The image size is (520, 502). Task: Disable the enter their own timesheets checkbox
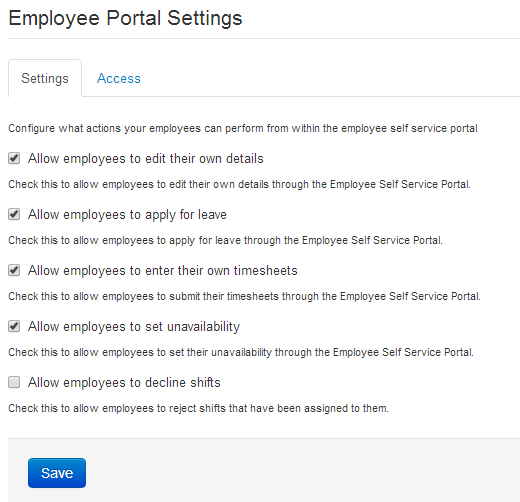pyautogui.click(x=14, y=270)
